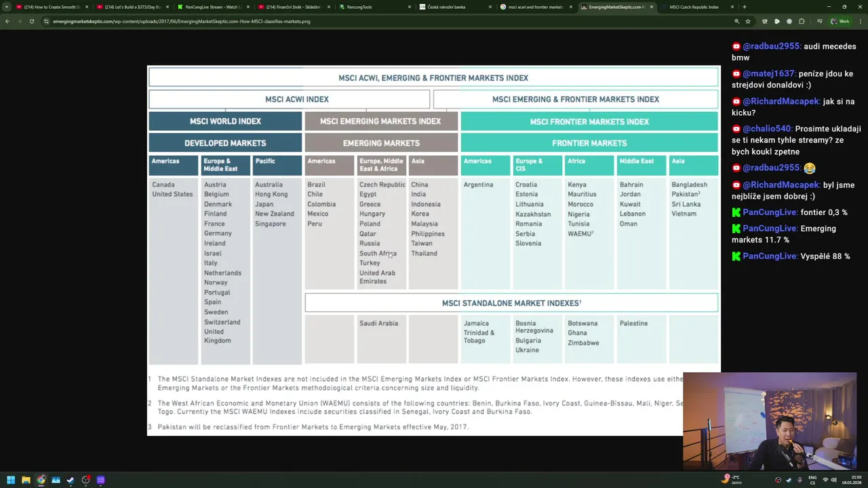Click Palestine in the standalone Middle East column
The height and width of the screenshot is (488, 868).
pyautogui.click(x=633, y=323)
